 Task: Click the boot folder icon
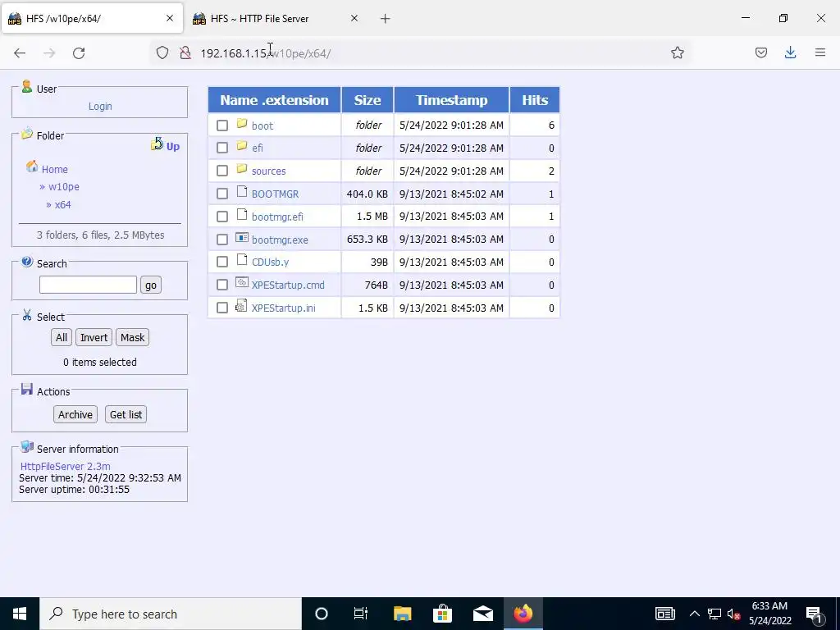coord(242,124)
